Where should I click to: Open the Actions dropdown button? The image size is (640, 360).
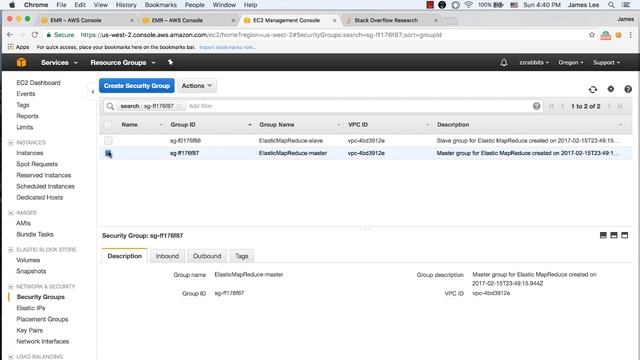(197, 86)
